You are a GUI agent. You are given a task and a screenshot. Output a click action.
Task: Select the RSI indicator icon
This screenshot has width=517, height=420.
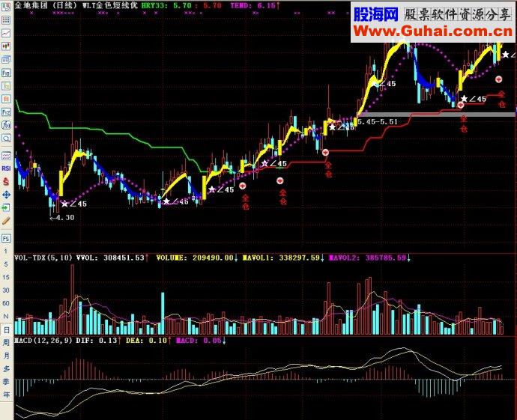[6, 168]
